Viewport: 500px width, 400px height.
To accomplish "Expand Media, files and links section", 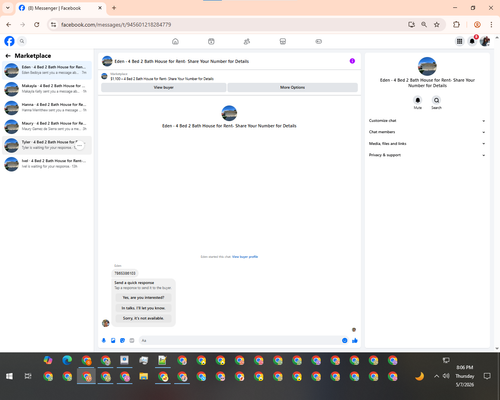I will pyautogui.click(x=427, y=144).
